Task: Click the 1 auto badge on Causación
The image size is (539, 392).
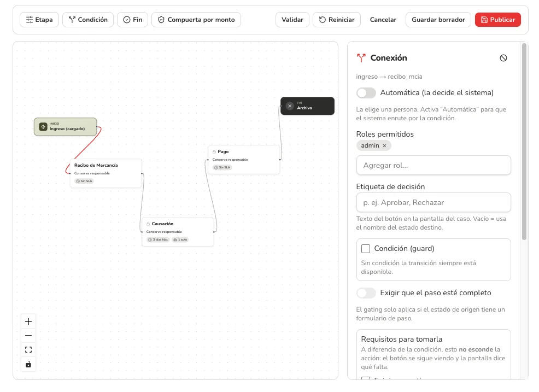Action: 180,239
